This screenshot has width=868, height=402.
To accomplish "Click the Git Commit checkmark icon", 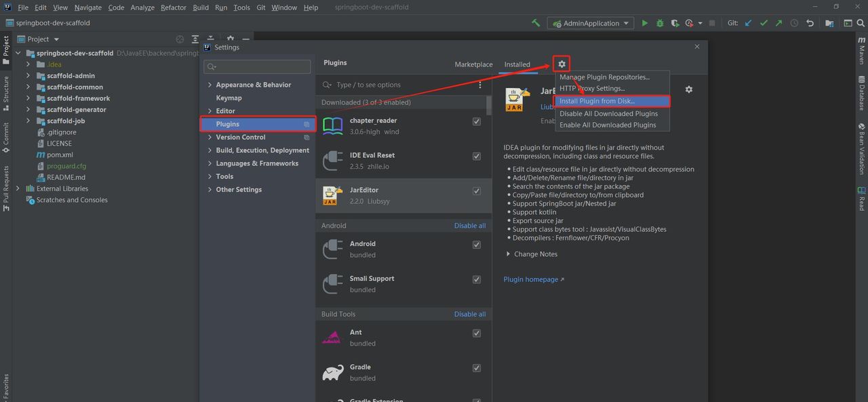I will 764,23.
